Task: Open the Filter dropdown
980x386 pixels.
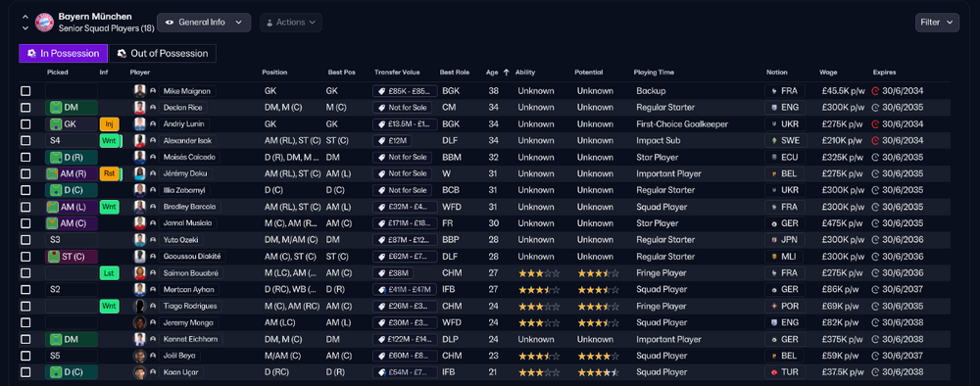Action: pos(937,23)
